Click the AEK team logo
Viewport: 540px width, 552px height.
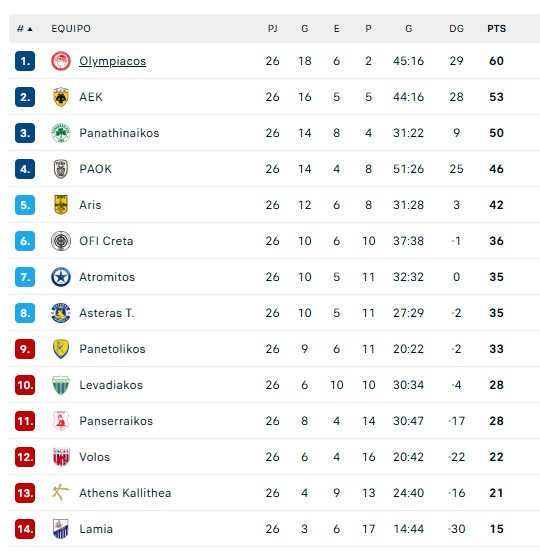point(61,97)
